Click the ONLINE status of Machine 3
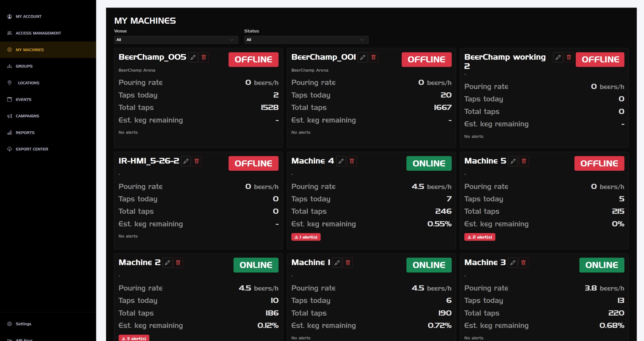644x341 pixels. tap(602, 265)
